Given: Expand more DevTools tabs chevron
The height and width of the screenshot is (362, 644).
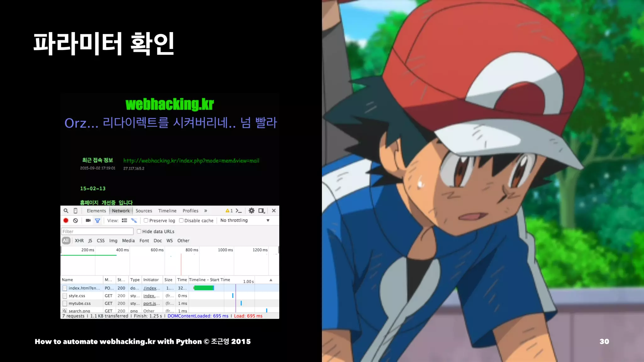Looking at the screenshot, I should tap(206, 211).
